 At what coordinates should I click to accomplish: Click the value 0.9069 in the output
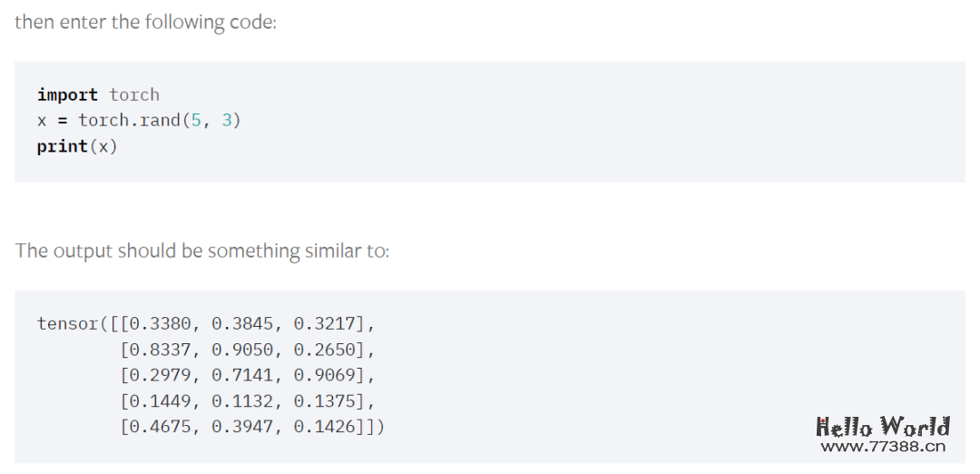click(x=324, y=375)
